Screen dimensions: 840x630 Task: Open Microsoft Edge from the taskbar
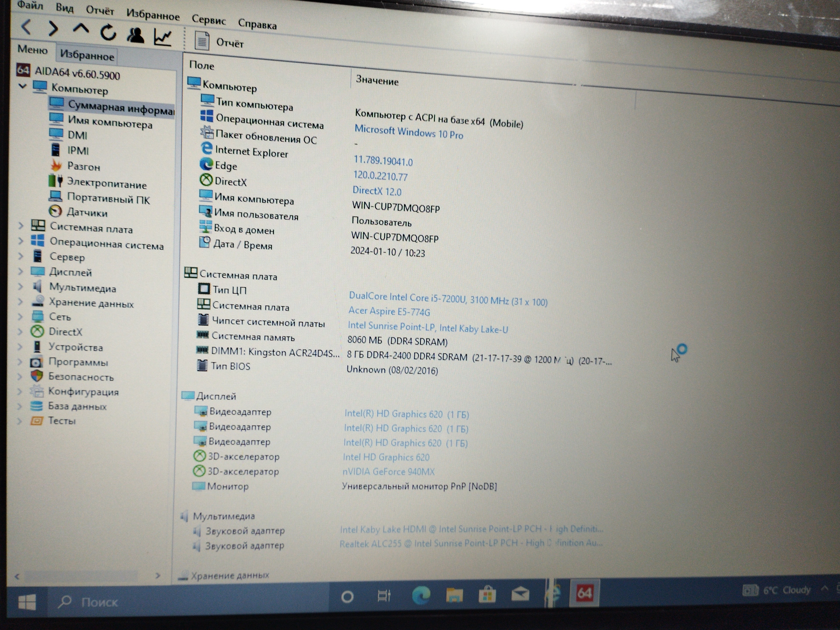[421, 595]
